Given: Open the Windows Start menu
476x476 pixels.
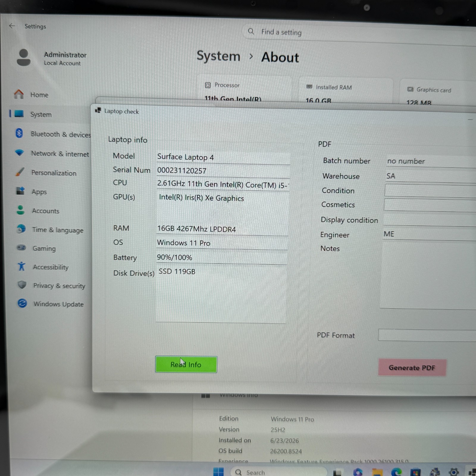Looking at the screenshot, I should pyautogui.click(x=218, y=472).
